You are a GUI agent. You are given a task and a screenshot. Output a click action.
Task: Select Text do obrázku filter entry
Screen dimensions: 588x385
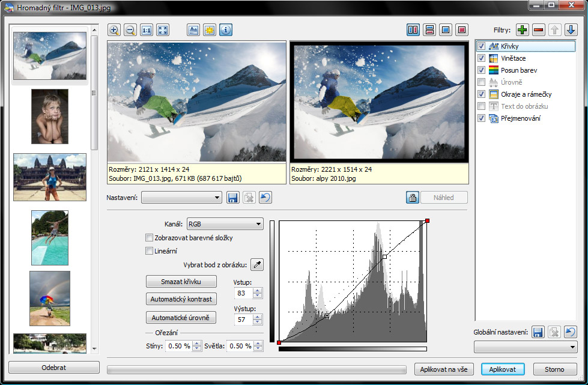tap(524, 106)
